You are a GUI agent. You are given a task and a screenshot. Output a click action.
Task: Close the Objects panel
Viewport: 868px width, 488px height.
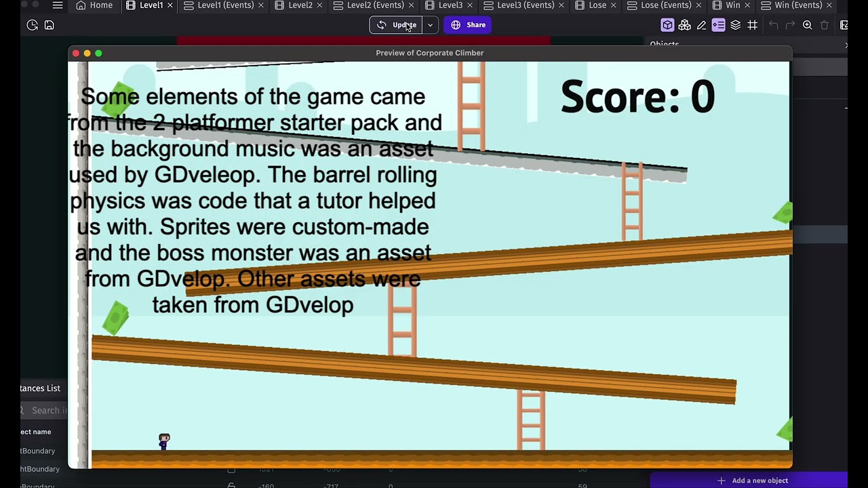click(x=846, y=45)
